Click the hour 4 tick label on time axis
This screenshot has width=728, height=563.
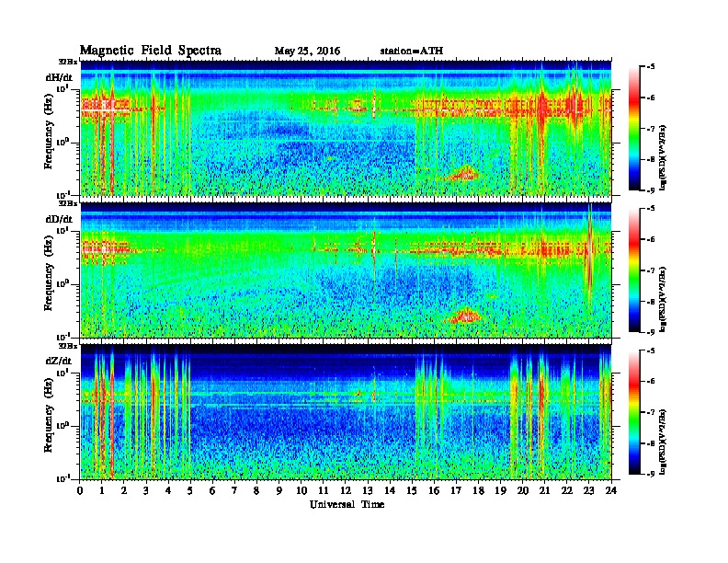pyautogui.click(x=168, y=490)
